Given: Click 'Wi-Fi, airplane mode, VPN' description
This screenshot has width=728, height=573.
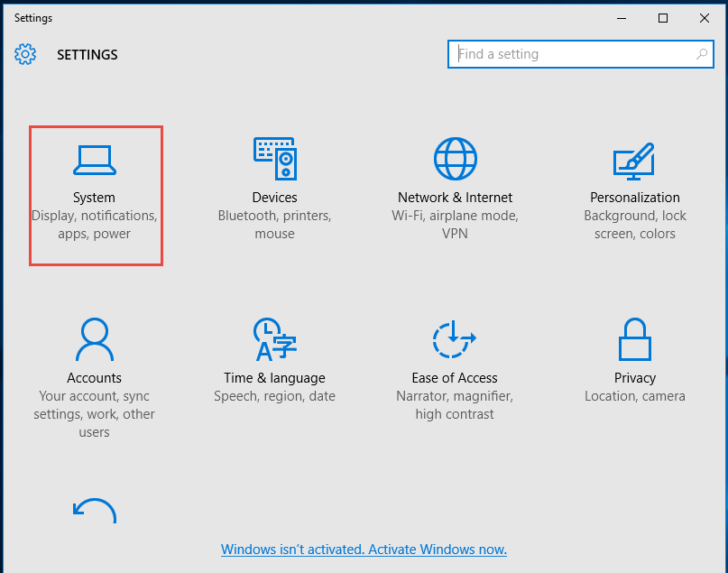Looking at the screenshot, I should pyautogui.click(x=455, y=225).
